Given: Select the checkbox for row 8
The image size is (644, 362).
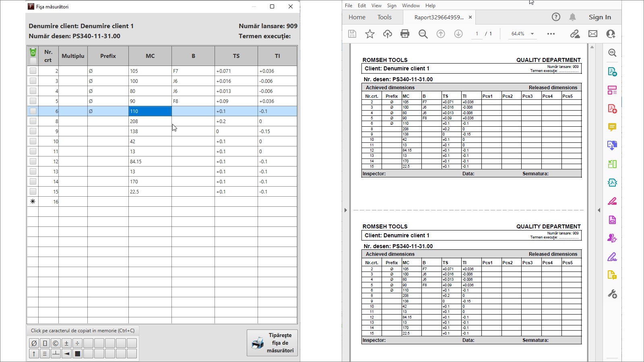Looking at the screenshot, I should 33,121.
